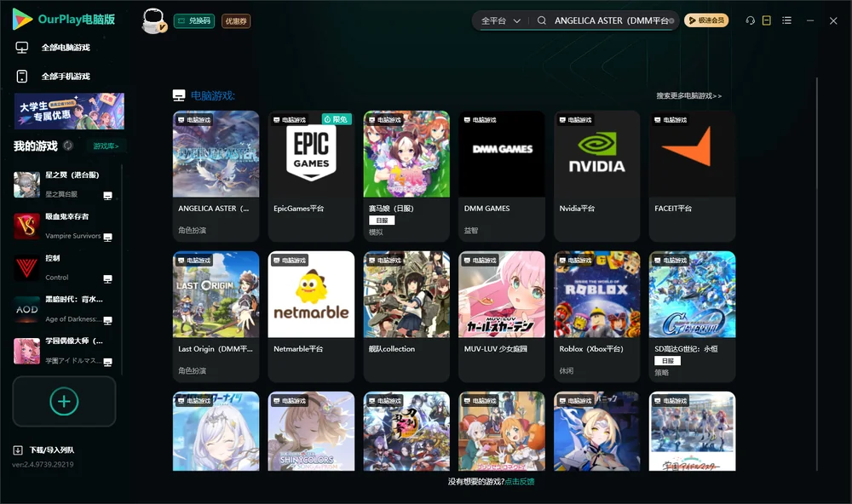
Task: Click the 点击反馈 feedback link
Action: click(x=520, y=482)
